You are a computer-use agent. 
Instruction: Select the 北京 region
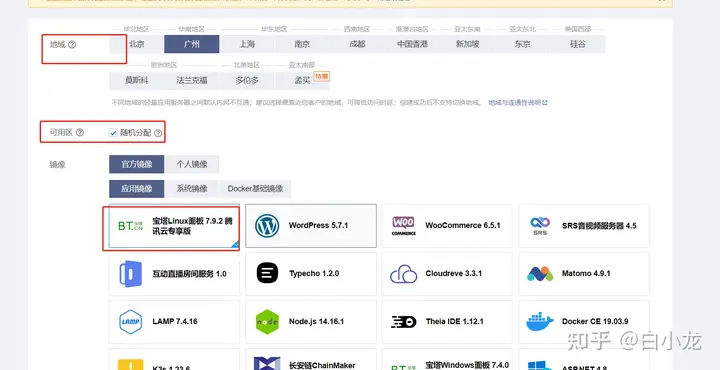[x=137, y=44]
